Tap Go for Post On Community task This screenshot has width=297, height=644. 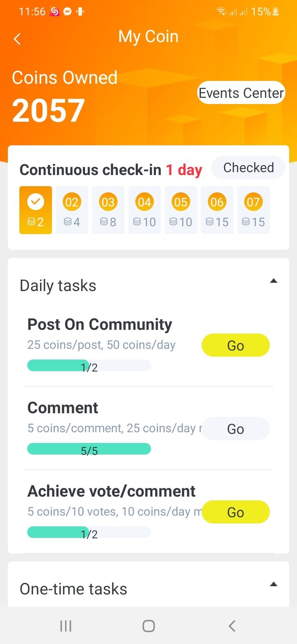point(236,345)
